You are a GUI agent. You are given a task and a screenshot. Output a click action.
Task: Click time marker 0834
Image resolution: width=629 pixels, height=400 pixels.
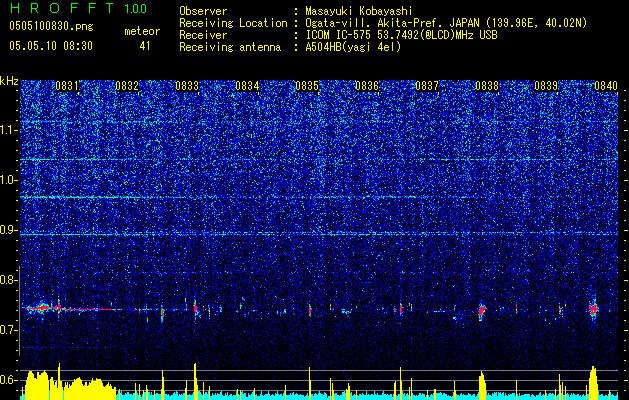(x=247, y=86)
